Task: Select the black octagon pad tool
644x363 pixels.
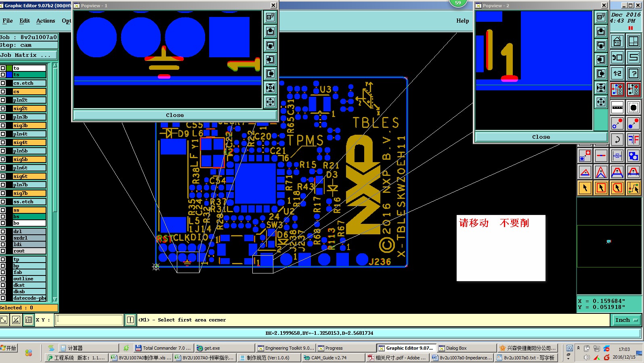Action: pos(633,107)
